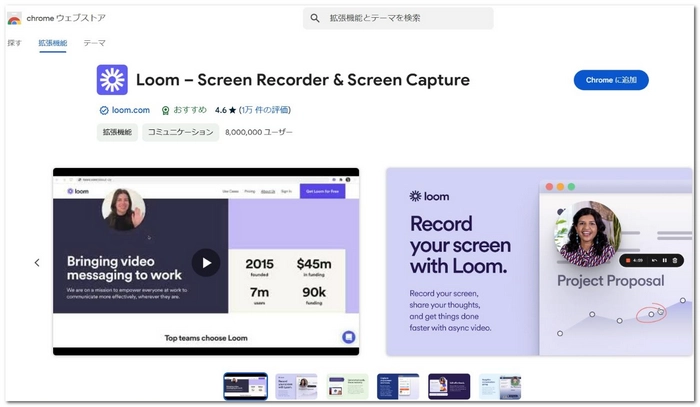This screenshot has width=700, height=407.
Task: Focus the extensions and themes search field
Action: click(398, 18)
